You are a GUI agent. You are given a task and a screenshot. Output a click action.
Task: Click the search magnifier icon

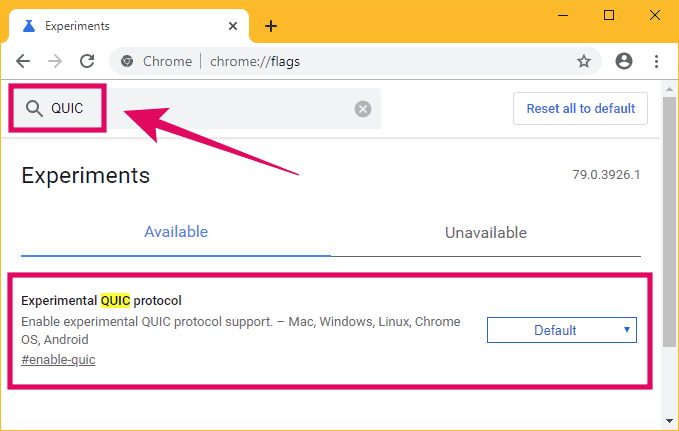[x=34, y=108]
